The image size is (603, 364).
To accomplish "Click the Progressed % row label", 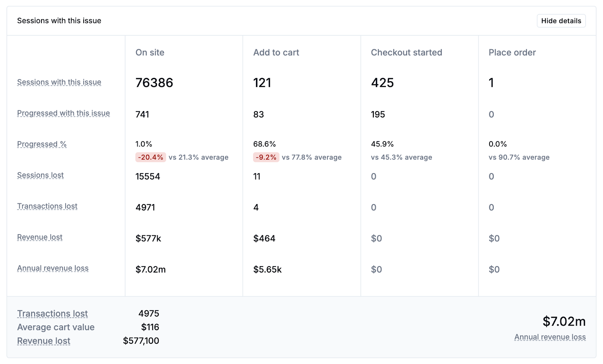I will point(42,144).
